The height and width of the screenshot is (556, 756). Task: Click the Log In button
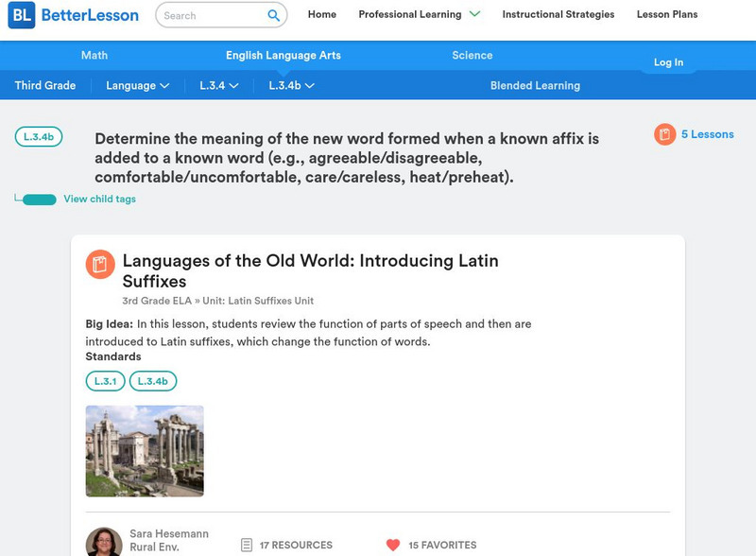(x=668, y=62)
